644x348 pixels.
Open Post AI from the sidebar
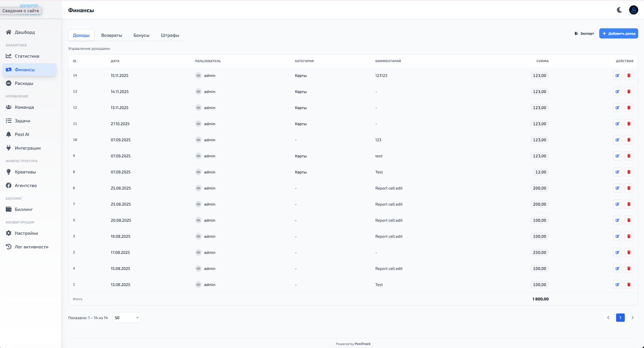[x=22, y=134]
